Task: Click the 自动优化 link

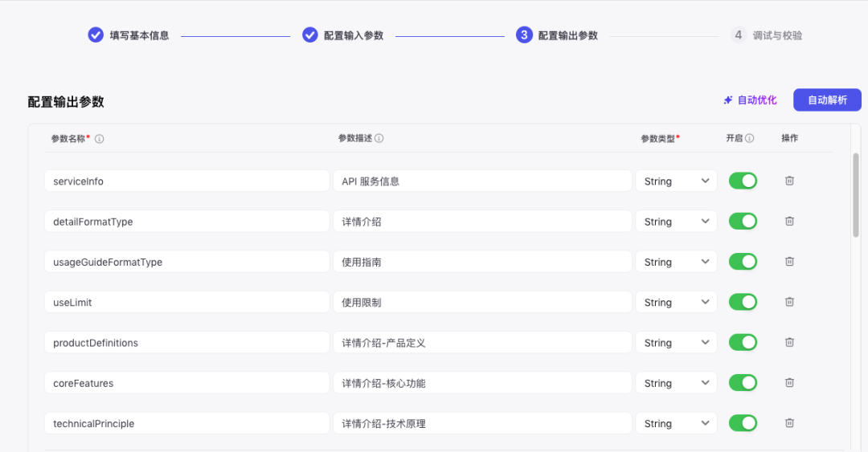Action: (750, 100)
